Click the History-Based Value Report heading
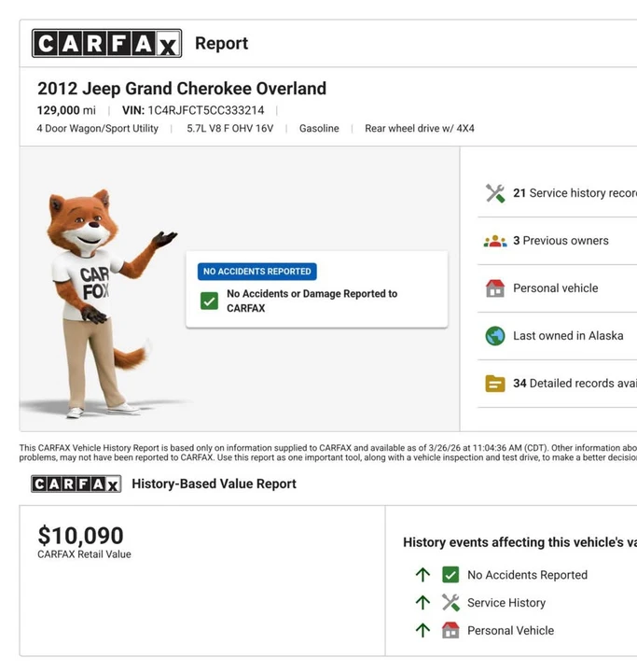637x672 pixels. pos(214,483)
